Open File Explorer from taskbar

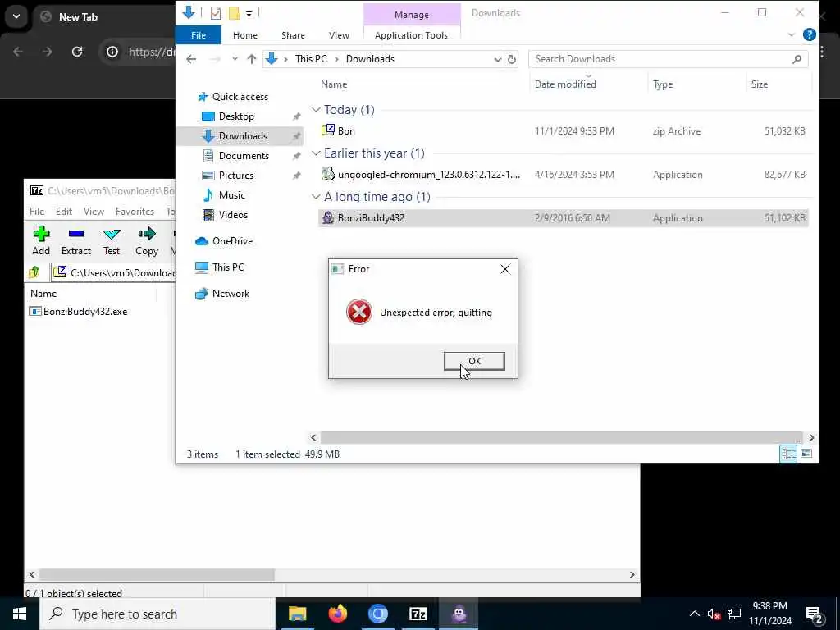[x=297, y=614]
